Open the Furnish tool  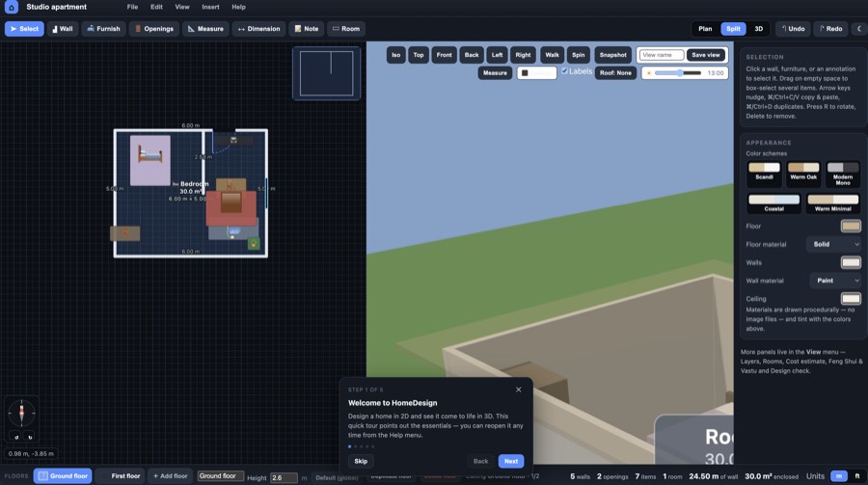103,29
